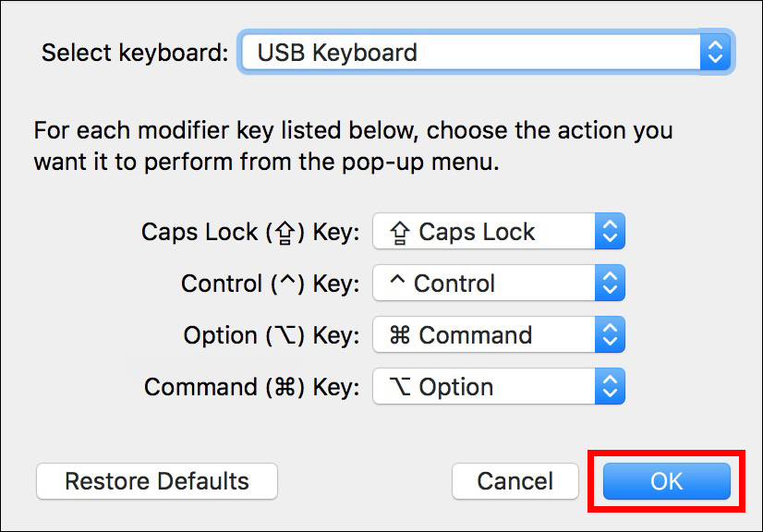Screen dimensions: 763x532
Task: Click the blue chevrons on the Control menu
Action: coord(610,283)
